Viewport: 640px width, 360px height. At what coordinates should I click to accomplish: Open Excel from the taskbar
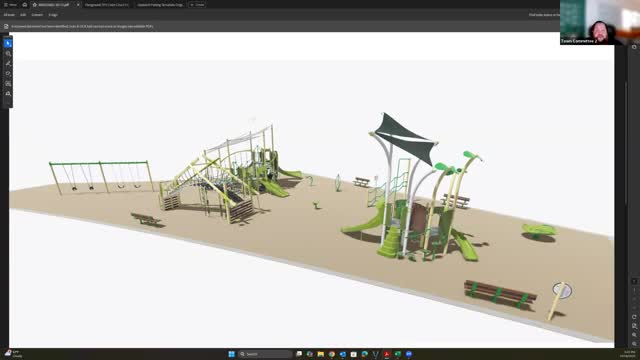click(x=398, y=354)
